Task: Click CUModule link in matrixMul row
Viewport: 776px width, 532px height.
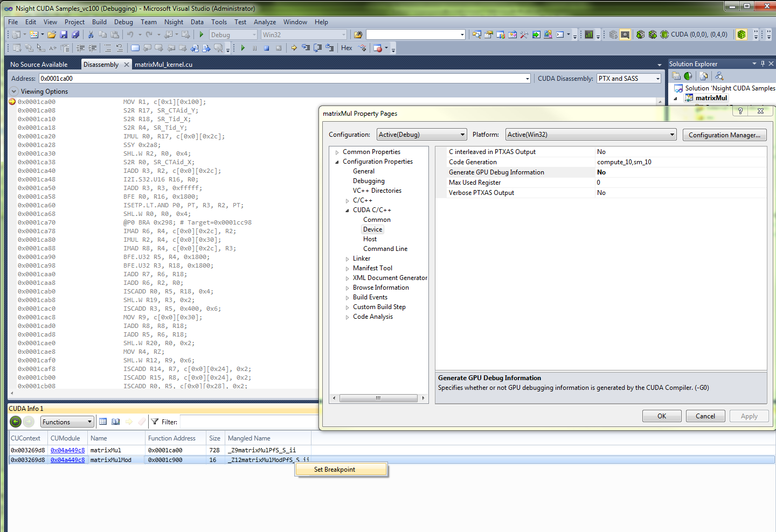Action: tap(67, 450)
